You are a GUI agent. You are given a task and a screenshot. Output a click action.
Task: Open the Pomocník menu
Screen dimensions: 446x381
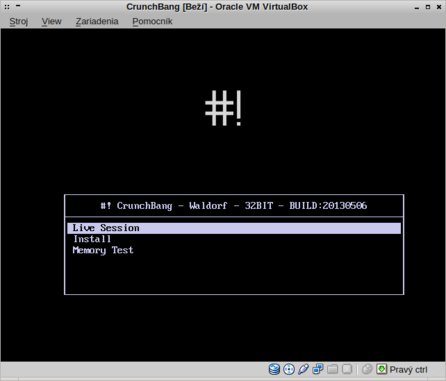click(x=152, y=21)
